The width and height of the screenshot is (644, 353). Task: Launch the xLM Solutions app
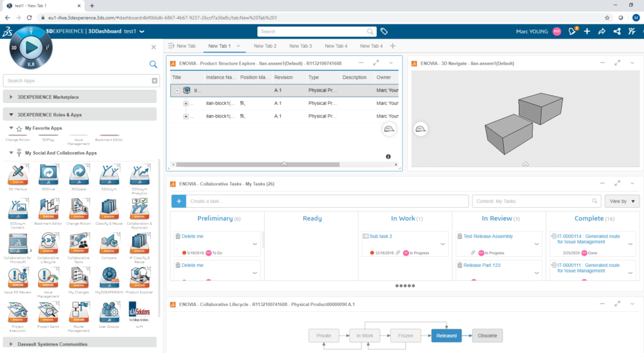coord(139,313)
